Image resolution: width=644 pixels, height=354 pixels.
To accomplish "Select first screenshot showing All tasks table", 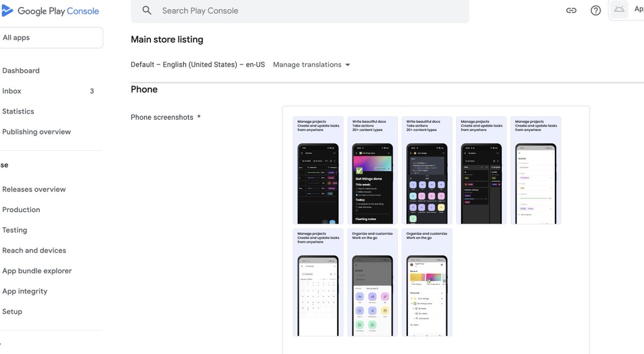I will tap(318, 171).
